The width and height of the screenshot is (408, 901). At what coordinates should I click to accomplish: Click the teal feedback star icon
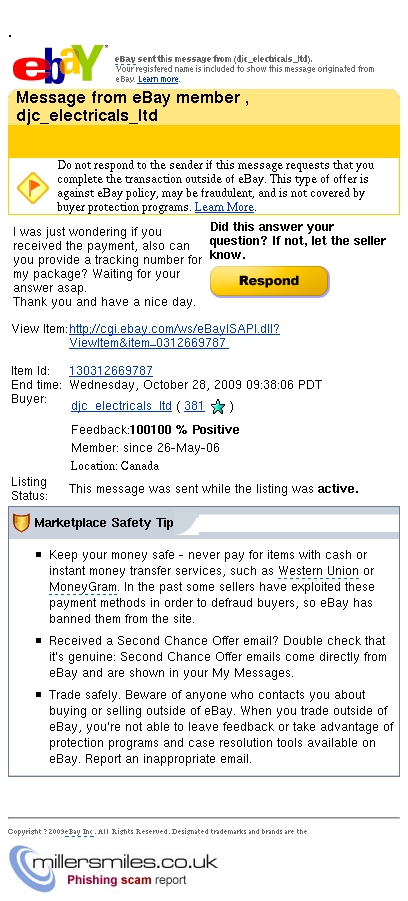click(218, 407)
